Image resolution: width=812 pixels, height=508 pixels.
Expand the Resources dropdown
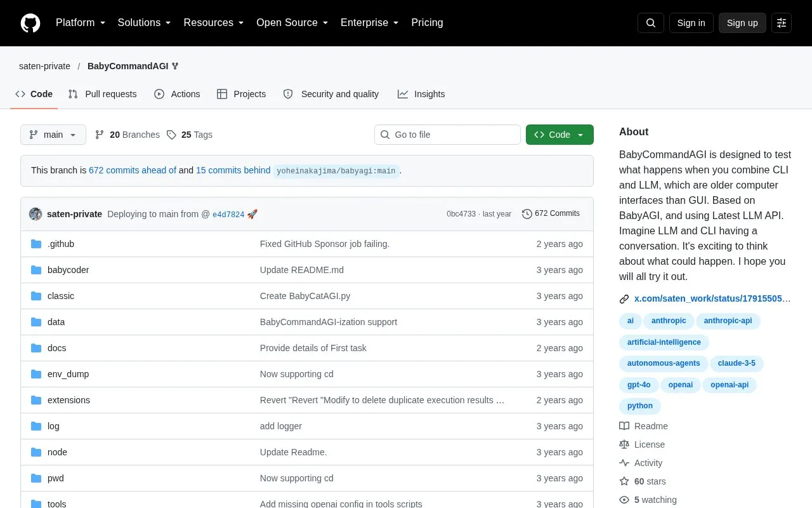(214, 23)
